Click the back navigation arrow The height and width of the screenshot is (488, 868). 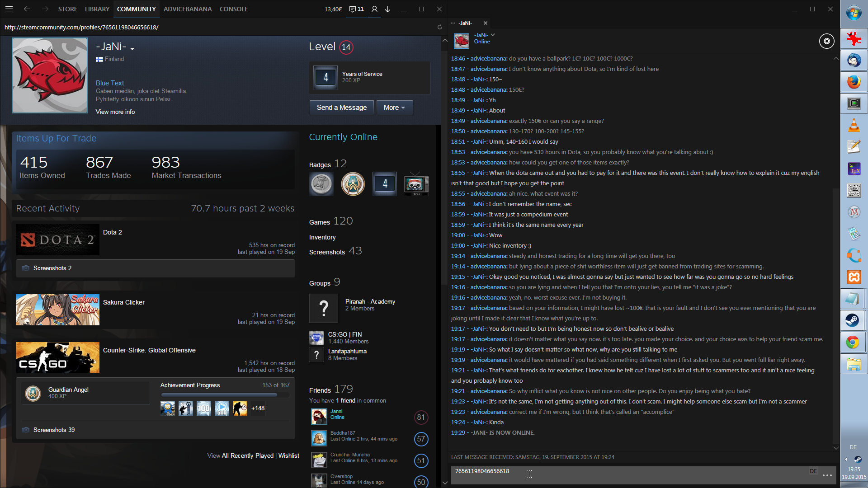coord(27,9)
